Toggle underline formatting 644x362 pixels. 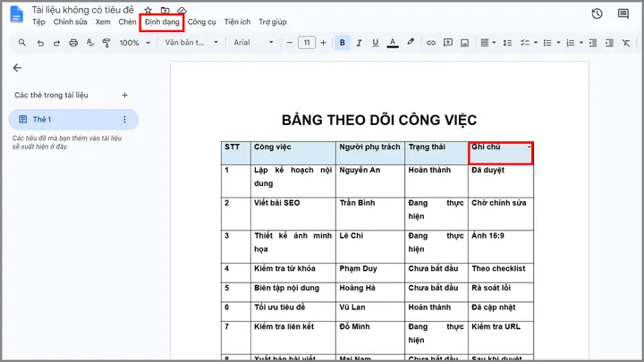click(x=376, y=43)
